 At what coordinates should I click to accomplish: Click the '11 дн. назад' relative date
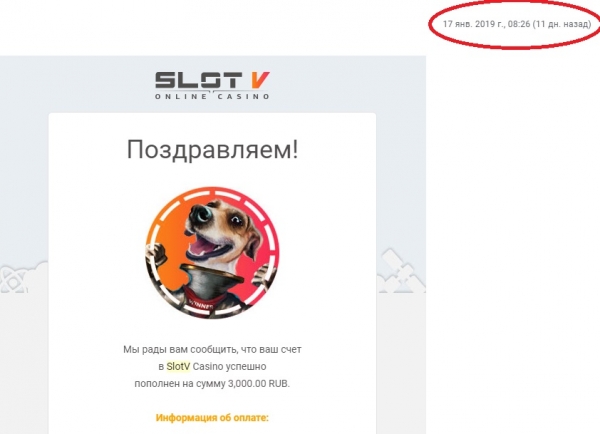561,24
